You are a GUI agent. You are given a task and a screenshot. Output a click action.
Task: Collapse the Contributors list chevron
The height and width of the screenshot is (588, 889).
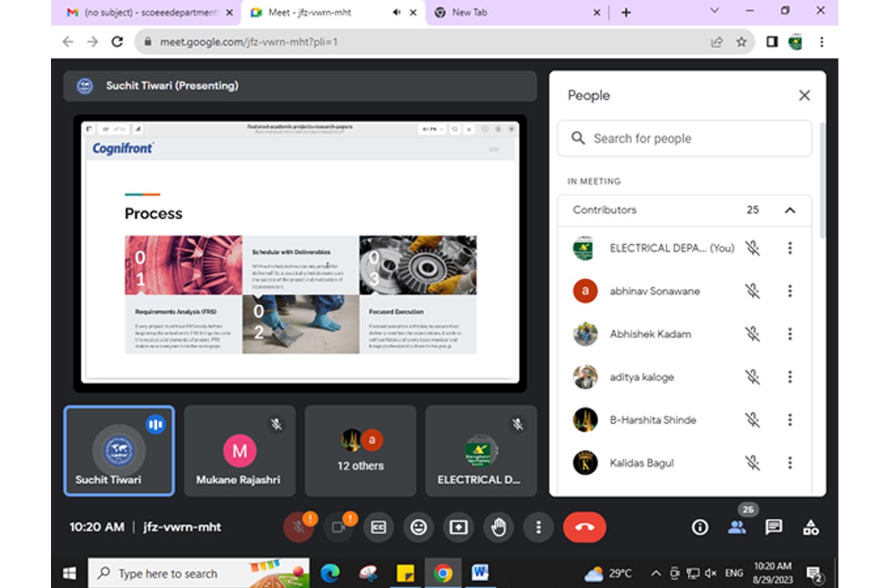pyautogui.click(x=790, y=210)
